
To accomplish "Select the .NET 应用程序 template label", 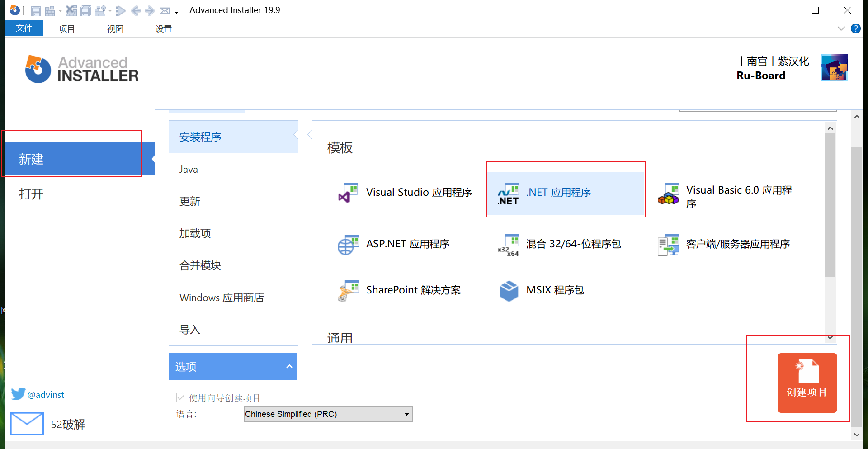I will pyautogui.click(x=559, y=192).
